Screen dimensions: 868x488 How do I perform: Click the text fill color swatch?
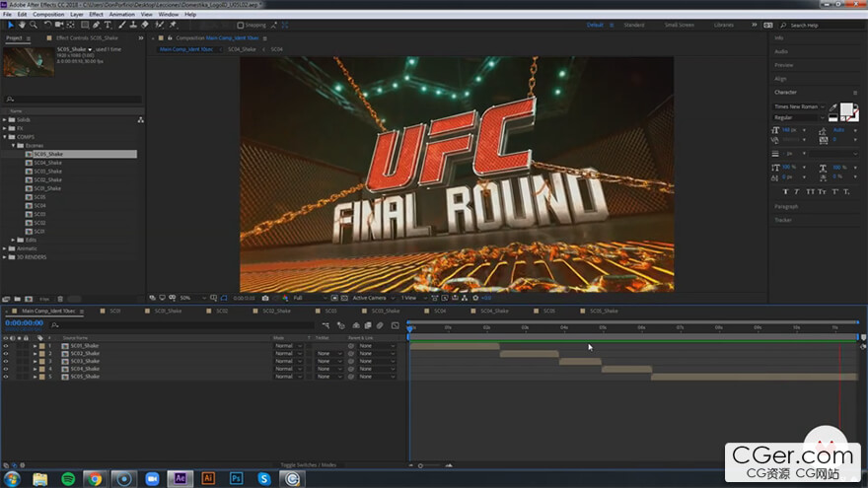(x=846, y=109)
